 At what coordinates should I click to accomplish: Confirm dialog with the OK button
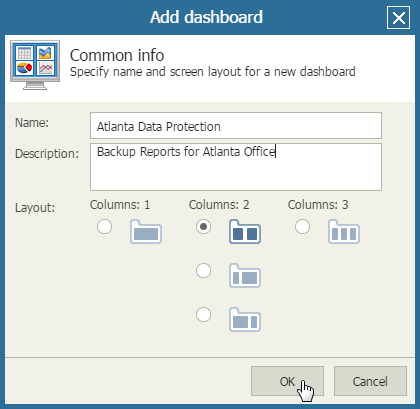coord(287,381)
